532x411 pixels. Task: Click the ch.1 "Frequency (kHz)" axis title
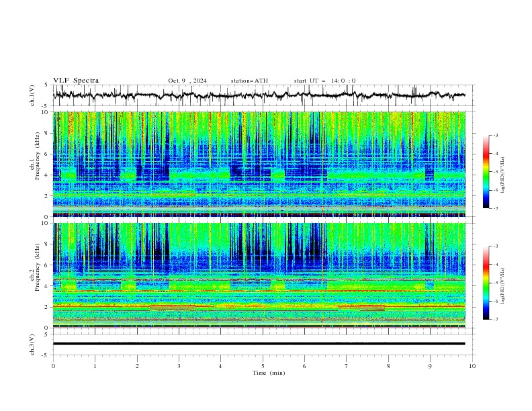38,156
